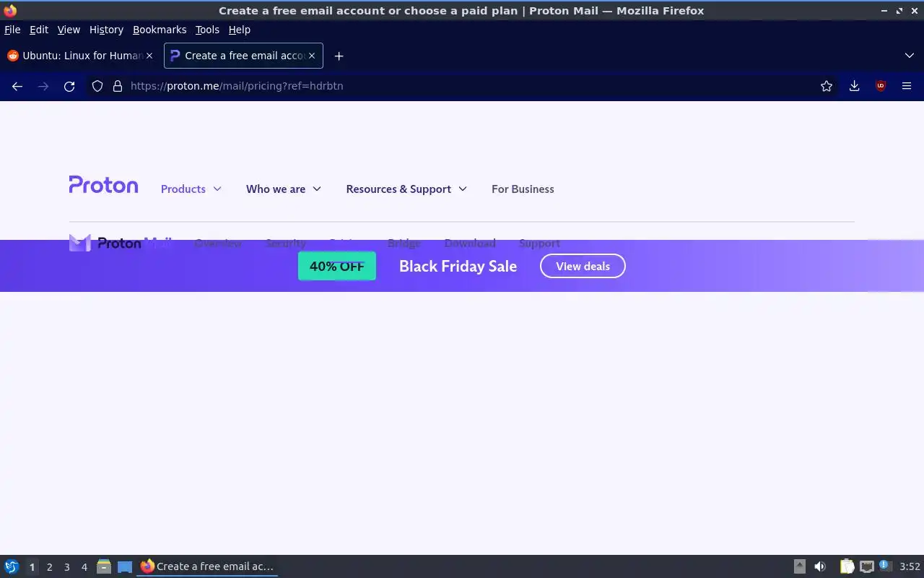Click the 3:52 clock
Viewport: 924px width, 578px height.
click(x=910, y=566)
